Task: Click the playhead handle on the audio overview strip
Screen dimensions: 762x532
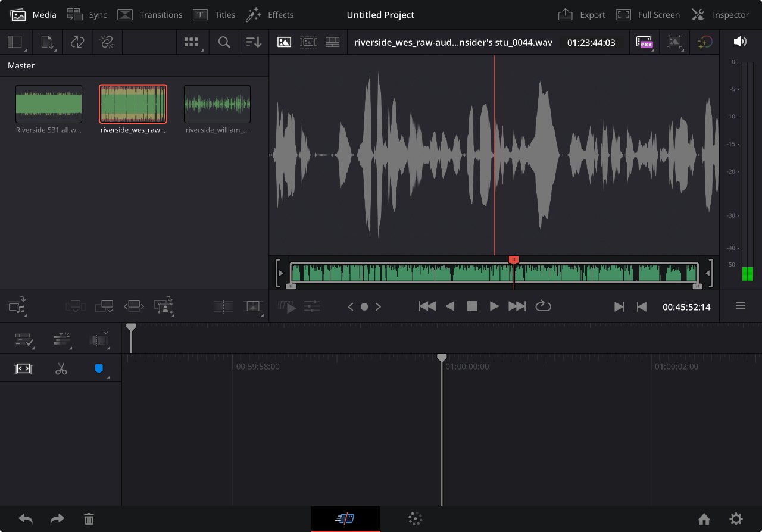Action: pyautogui.click(x=514, y=260)
